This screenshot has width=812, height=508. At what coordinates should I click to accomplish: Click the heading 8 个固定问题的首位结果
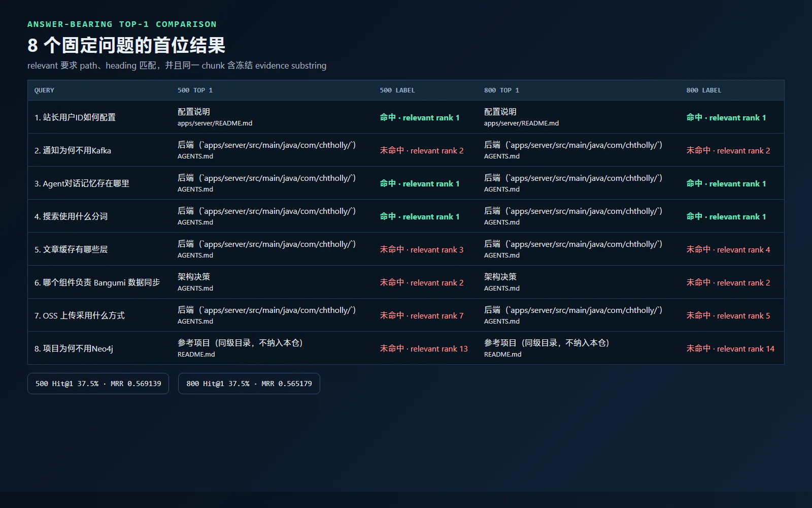[x=126, y=45]
